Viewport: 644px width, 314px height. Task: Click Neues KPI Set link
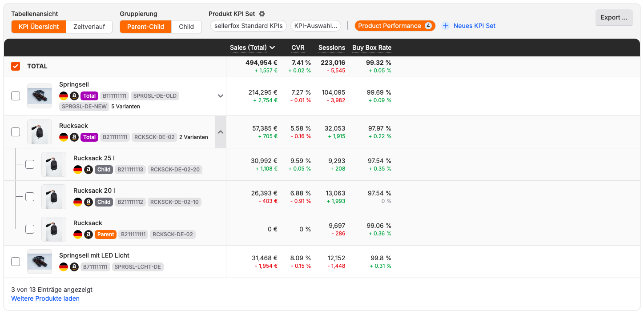pyautogui.click(x=475, y=26)
